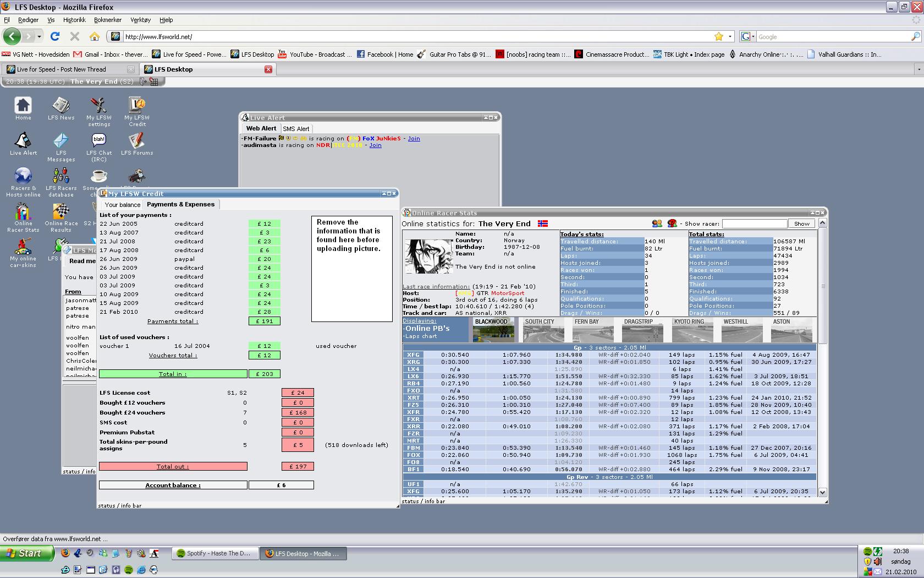Click the Payments total link
924x578 pixels.
pos(173,321)
